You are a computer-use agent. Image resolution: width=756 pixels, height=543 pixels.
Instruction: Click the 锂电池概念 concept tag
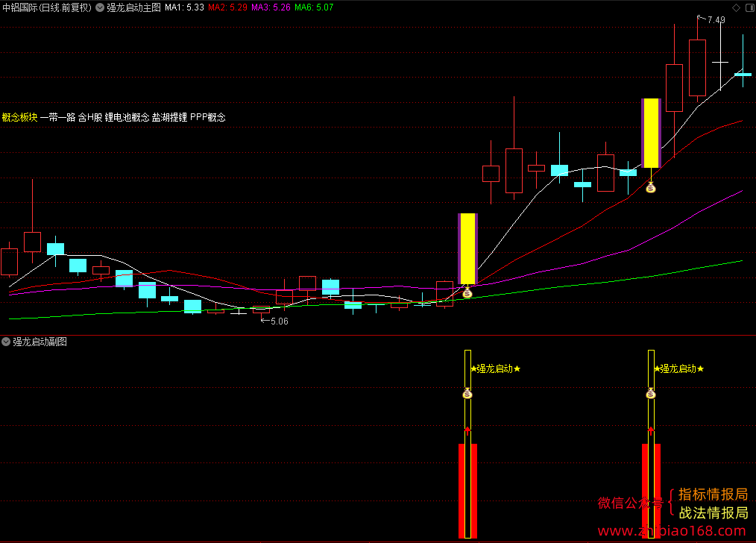[x=127, y=117]
